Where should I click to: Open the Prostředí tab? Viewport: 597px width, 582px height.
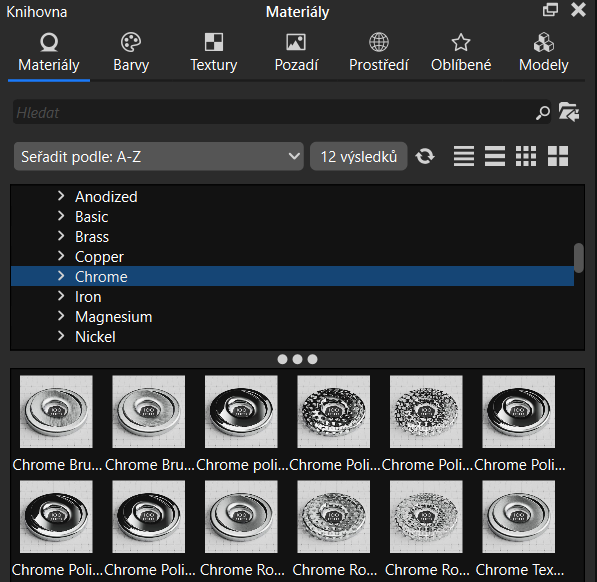coord(378,53)
